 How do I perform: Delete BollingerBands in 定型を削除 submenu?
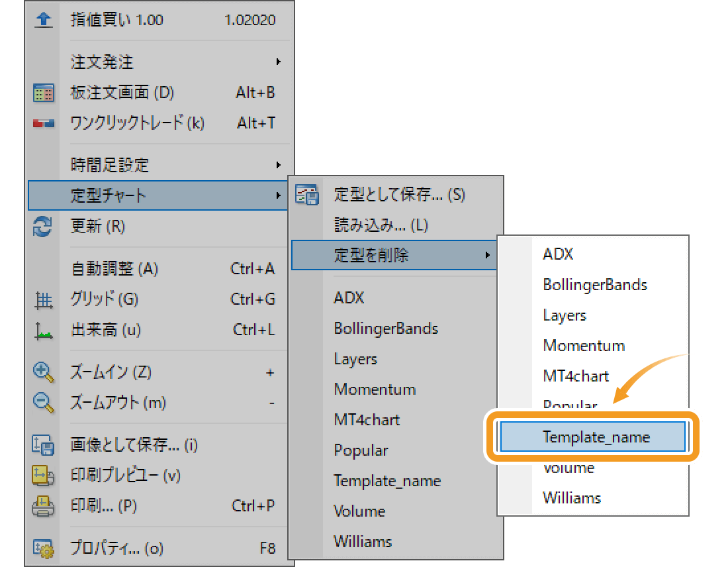[x=593, y=285]
